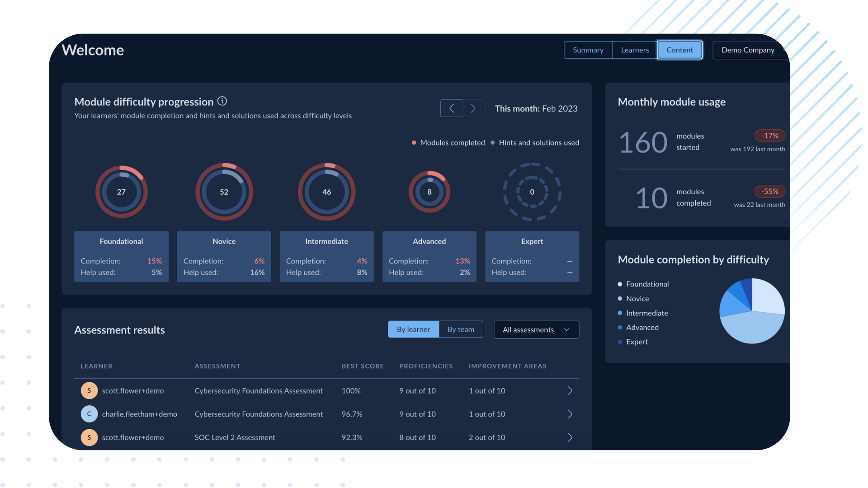Click the Foundational difficulty ring chart
Screen dimensions: 868x488
tap(121, 191)
